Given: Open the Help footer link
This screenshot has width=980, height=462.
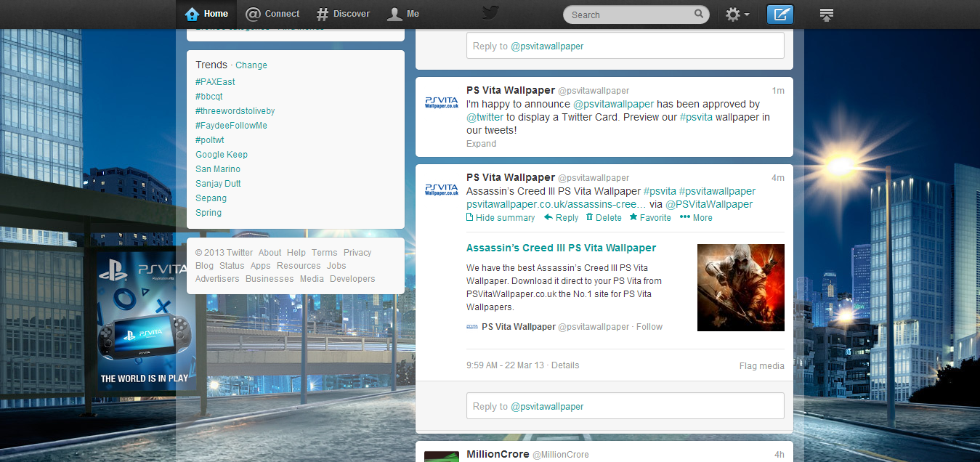Looking at the screenshot, I should 296,253.
